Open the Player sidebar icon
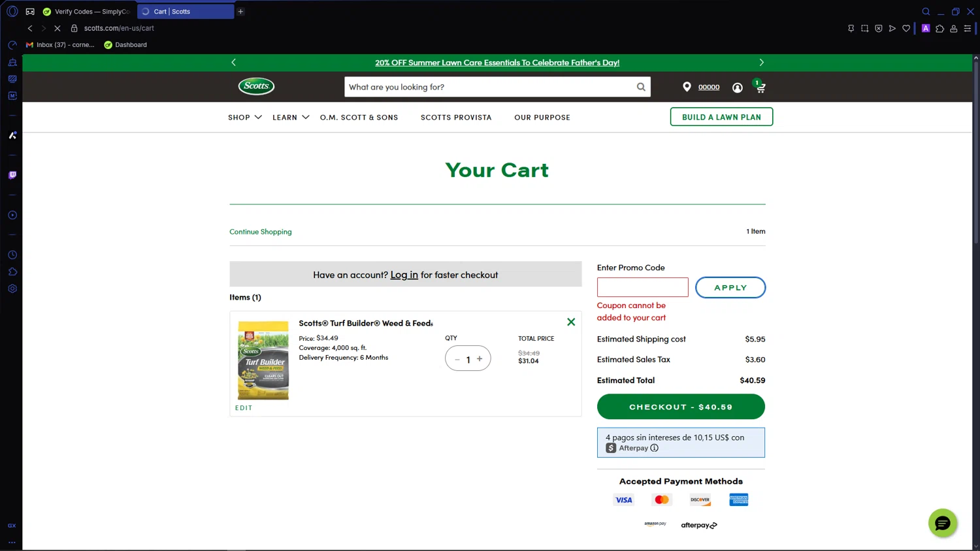The height and width of the screenshot is (551, 980). click(x=12, y=215)
